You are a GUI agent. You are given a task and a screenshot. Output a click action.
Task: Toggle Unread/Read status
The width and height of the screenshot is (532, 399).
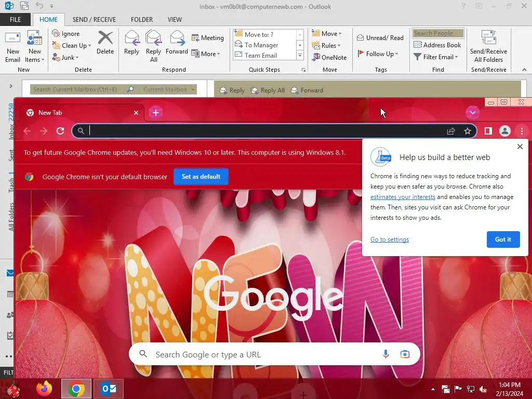click(380, 37)
